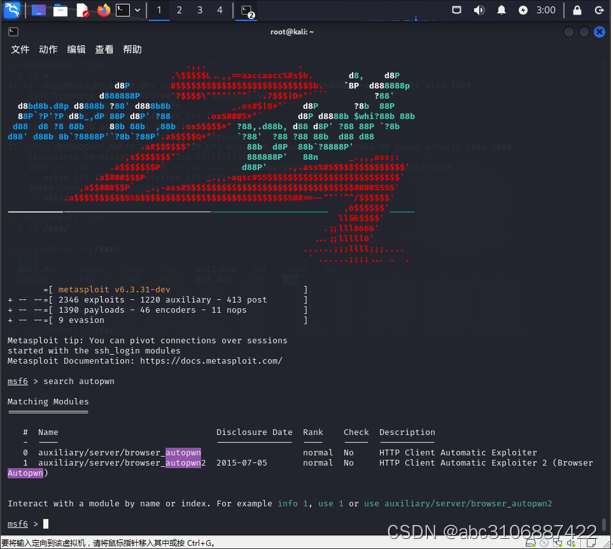Click the 'info 1' example text
This screenshot has height=549, width=613.
(x=293, y=504)
